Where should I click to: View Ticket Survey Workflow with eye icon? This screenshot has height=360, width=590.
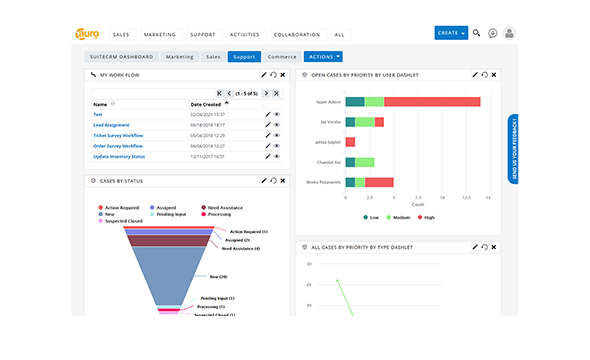[x=277, y=135]
